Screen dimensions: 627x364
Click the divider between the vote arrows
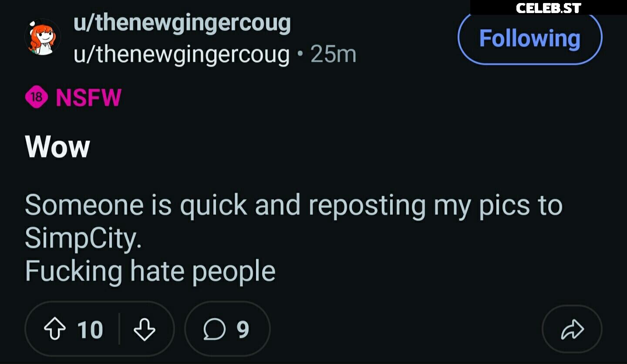tap(119, 329)
